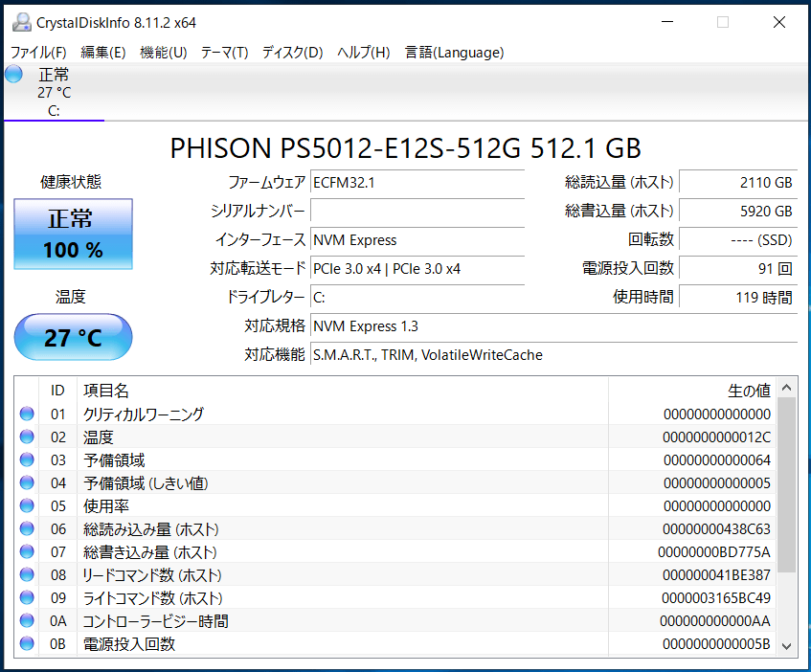Open the ファイル(F) menu

point(39,53)
